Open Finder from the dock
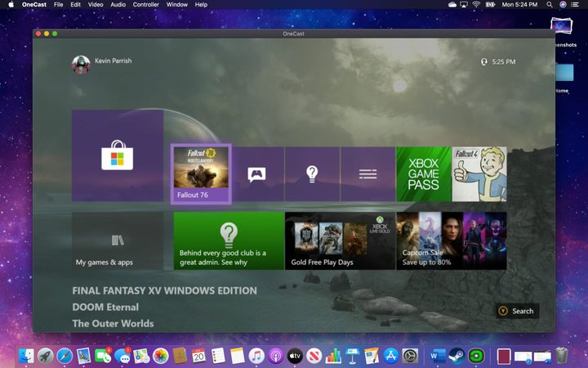This screenshot has width=588, height=368. [26, 355]
